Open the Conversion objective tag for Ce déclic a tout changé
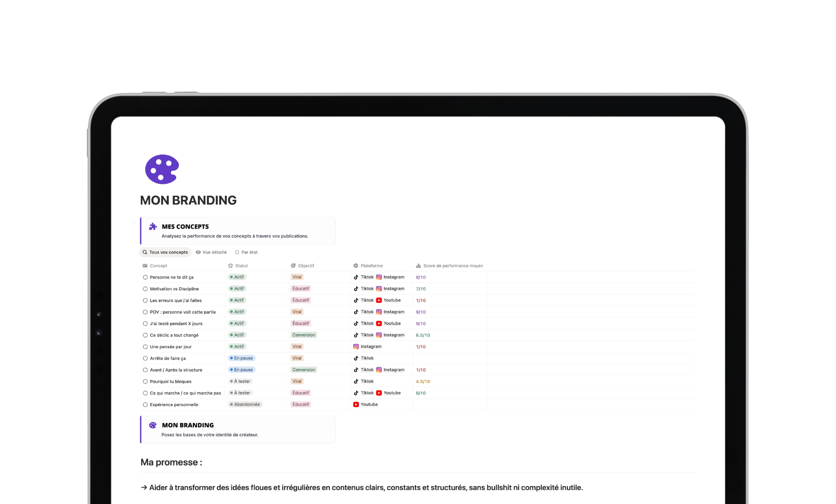This screenshot has width=836, height=504. pyautogui.click(x=304, y=335)
